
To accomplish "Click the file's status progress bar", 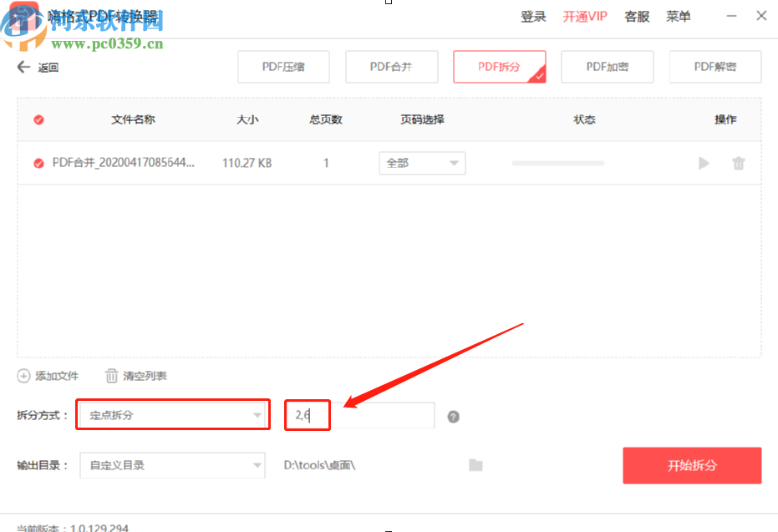I will 558,163.
